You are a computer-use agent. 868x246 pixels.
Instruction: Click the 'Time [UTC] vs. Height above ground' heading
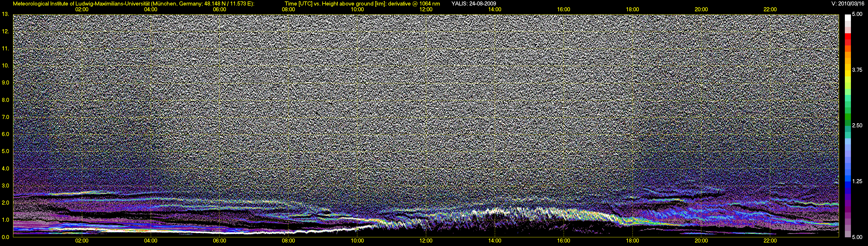pyautogui.click(x=362, y=4)
